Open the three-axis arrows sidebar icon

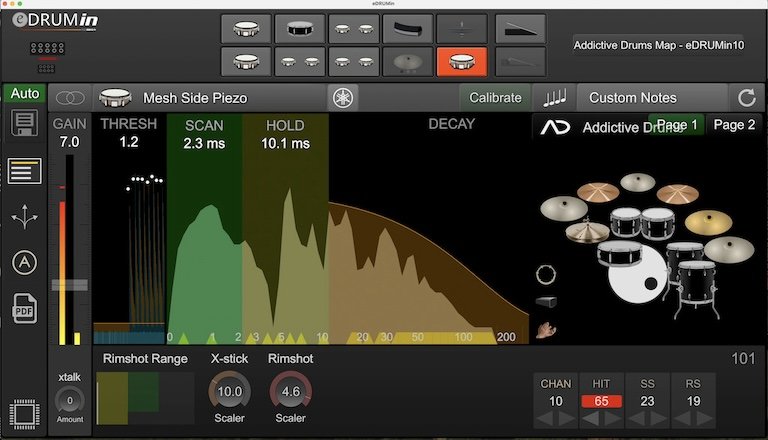(24, 217)
